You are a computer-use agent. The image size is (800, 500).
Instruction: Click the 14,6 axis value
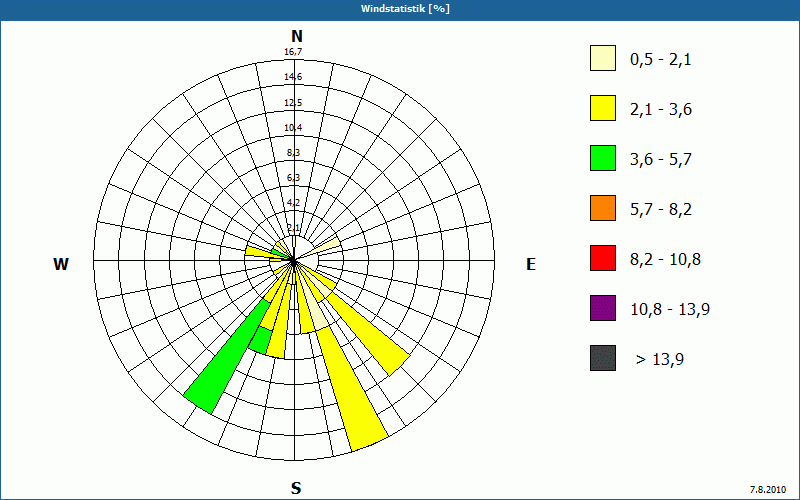293,77
